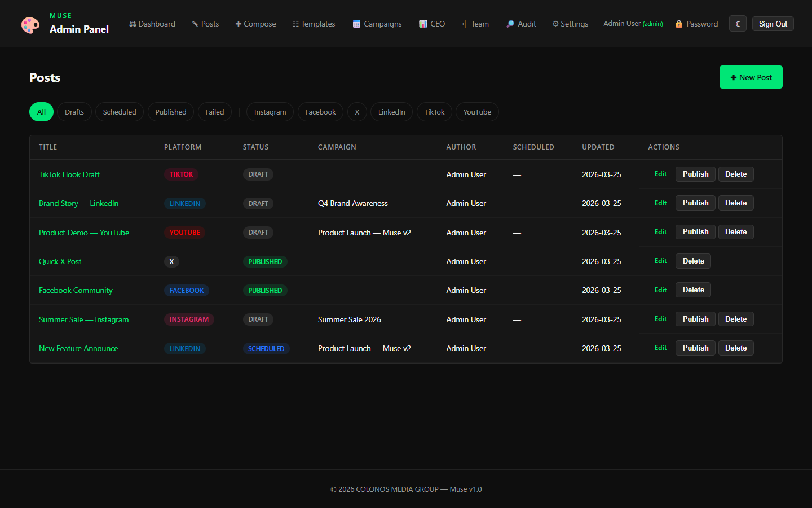Image resolution: width=812 pixels, height=508 pixels.
Task: Sign out of the admin panel
Action: (x=773, y=24)
